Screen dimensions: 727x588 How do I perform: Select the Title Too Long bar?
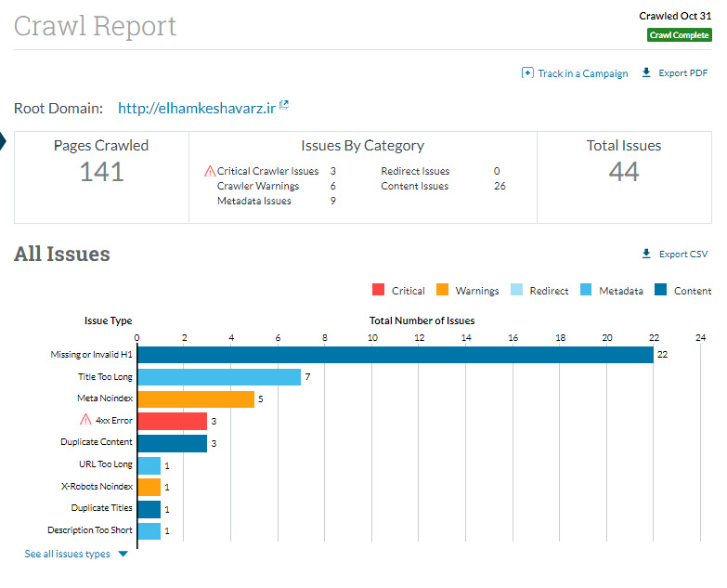(219, 376)
